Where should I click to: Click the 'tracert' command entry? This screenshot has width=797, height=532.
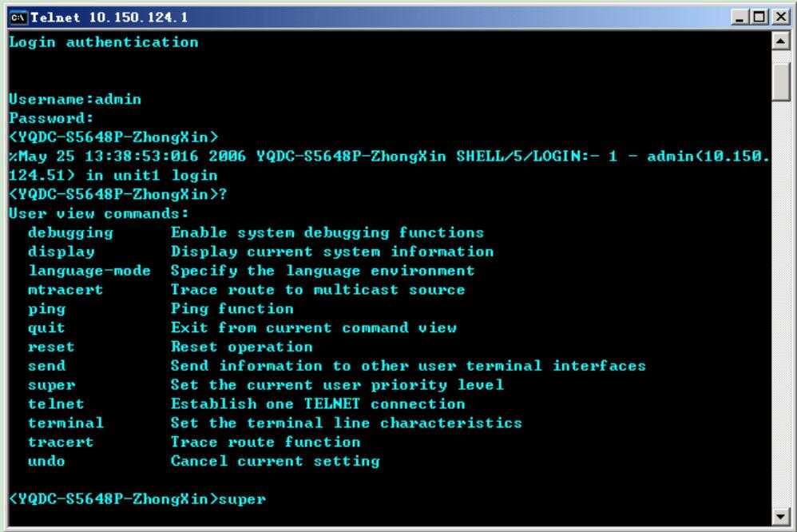coord(61,442)
